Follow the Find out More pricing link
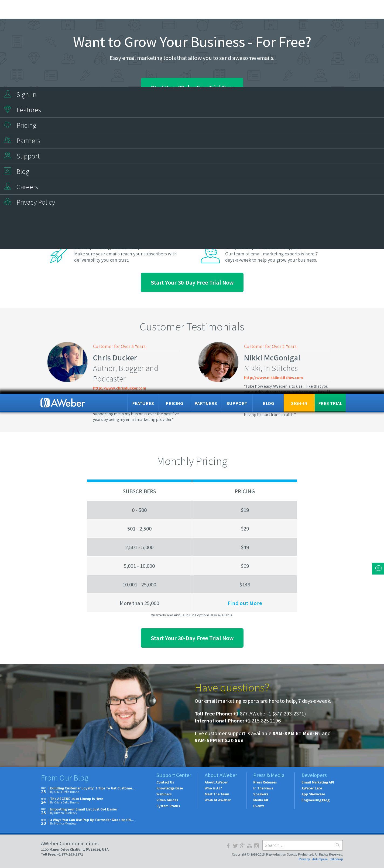 pos(245,603)
